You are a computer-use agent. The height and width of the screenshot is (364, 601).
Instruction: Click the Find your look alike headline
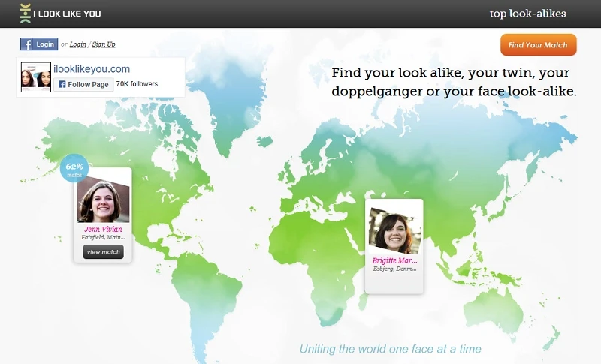tap(454, 82)
